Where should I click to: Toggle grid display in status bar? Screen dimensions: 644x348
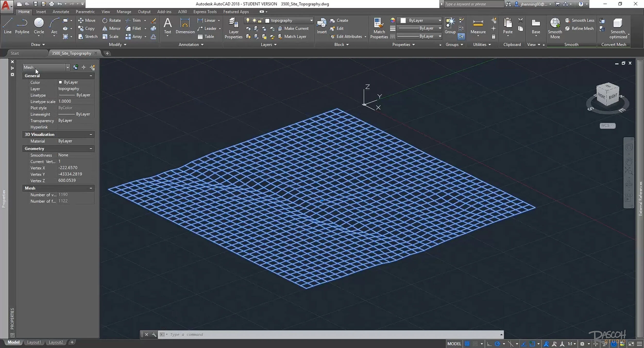tap(467, 344)
